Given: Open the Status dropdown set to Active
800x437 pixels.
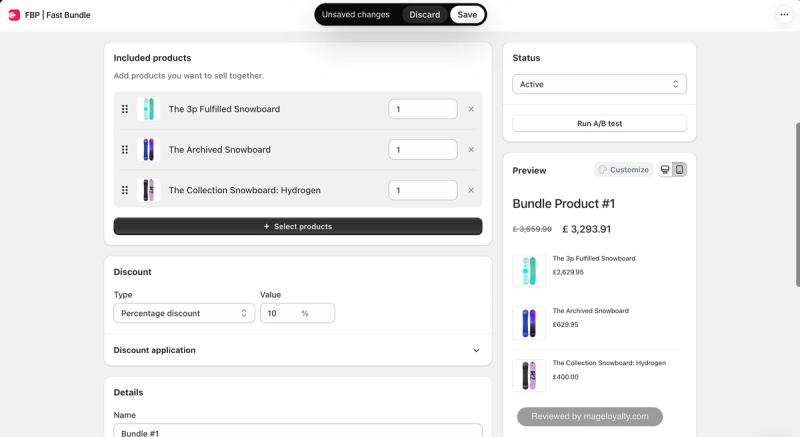Looking at the screenshot, I should click(599, 84).
